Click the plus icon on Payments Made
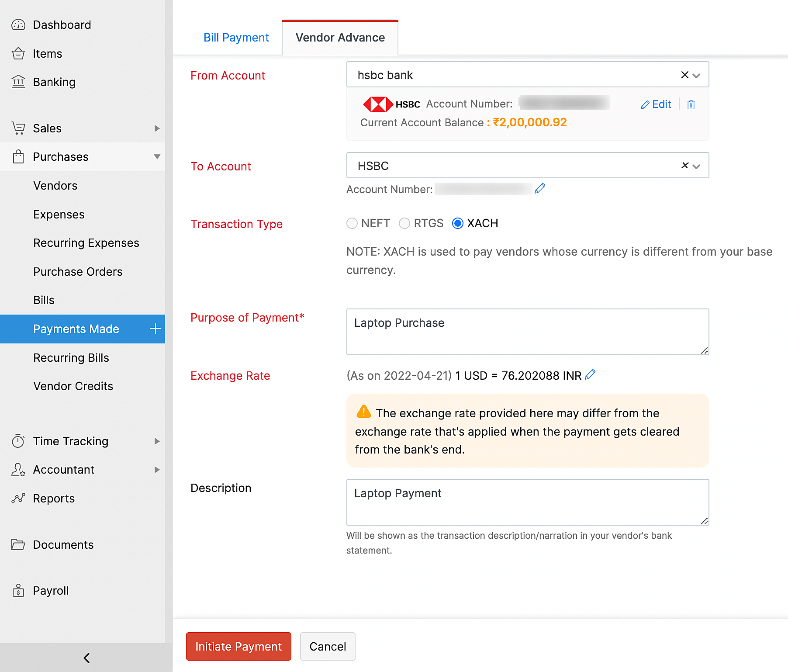788x672 pixels. [x=155, y=329]
